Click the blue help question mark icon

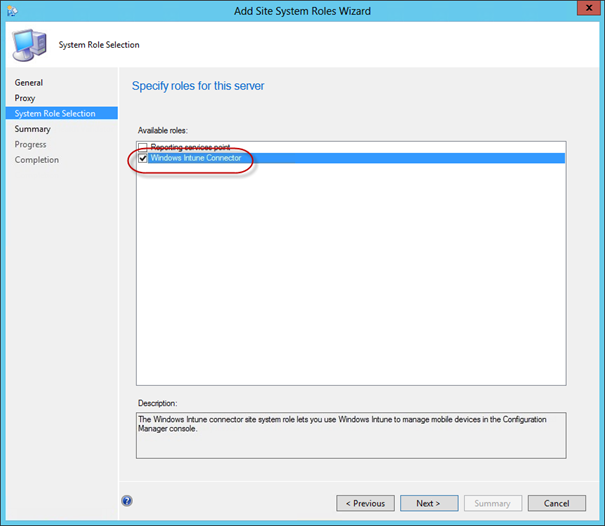click(127, 501)
